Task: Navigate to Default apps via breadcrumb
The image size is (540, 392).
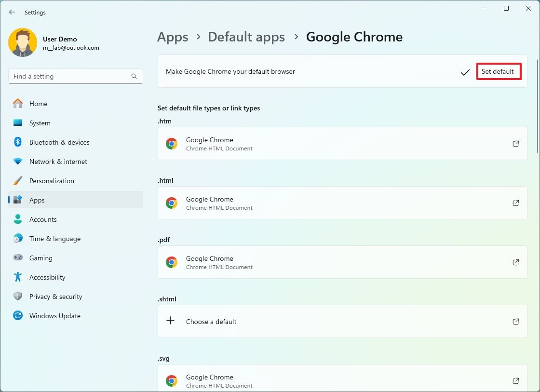Action: click(246, 37)
